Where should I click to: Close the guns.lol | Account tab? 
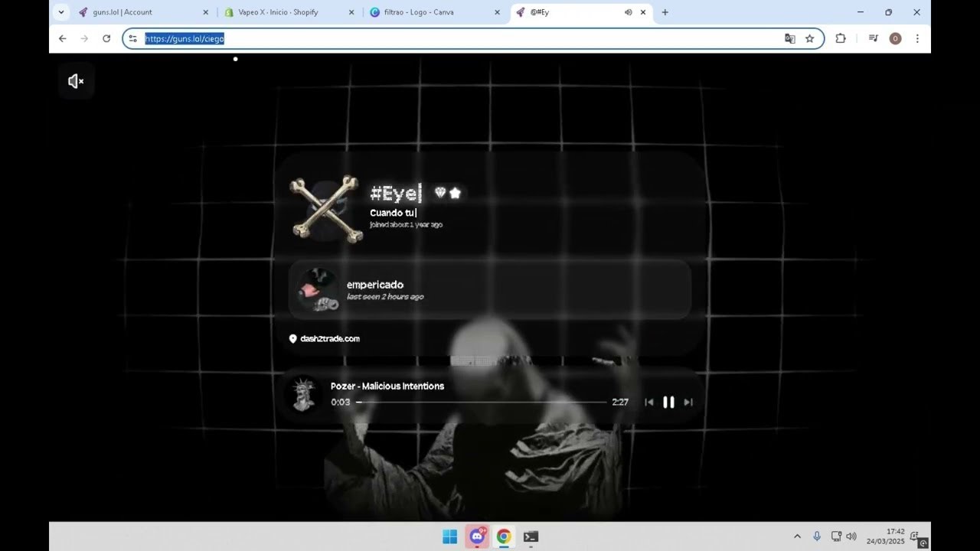click(x=205, y=12)
